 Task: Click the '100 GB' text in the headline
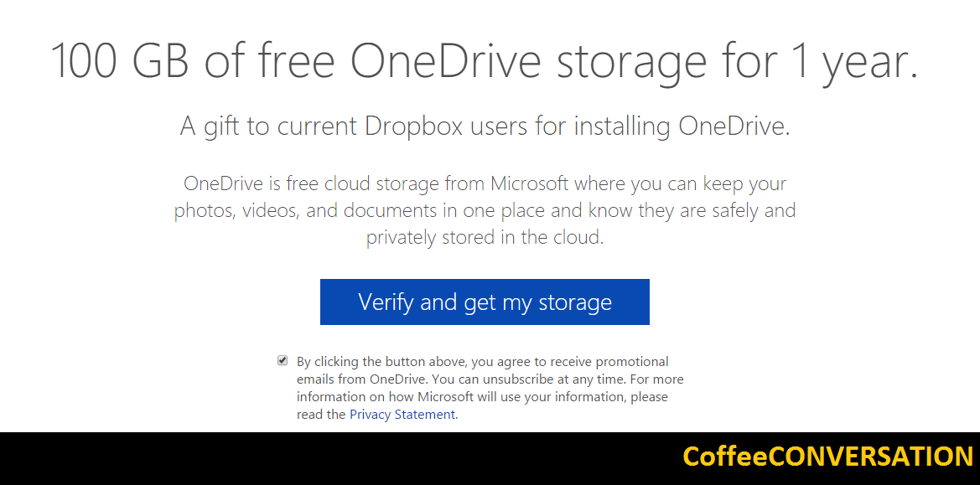click(x=119, y=60)
